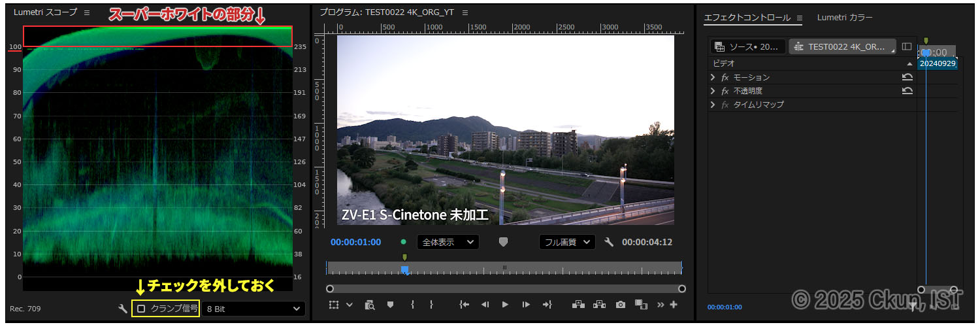Go to Out point

[547, 305]
